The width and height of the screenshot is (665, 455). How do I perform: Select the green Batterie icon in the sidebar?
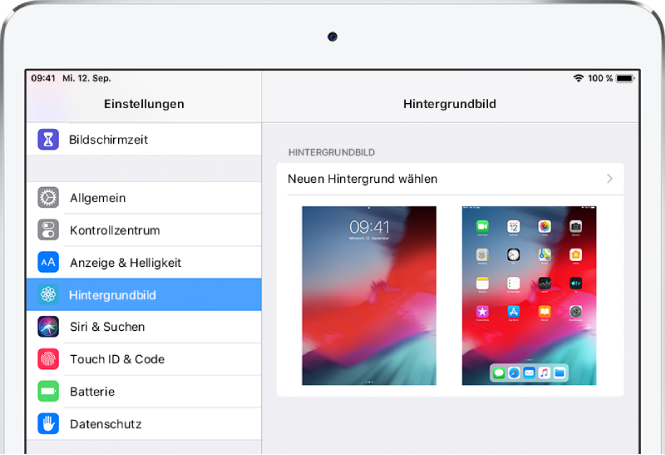pyautogui.click(x=48, y=391)
